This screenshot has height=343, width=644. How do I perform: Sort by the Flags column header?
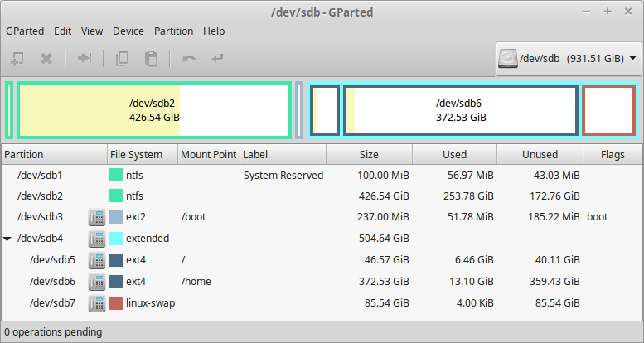click(613, 154)
